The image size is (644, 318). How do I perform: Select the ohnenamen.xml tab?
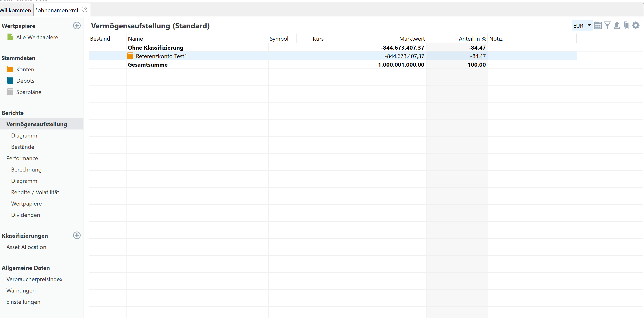click(x=57, y=10)
